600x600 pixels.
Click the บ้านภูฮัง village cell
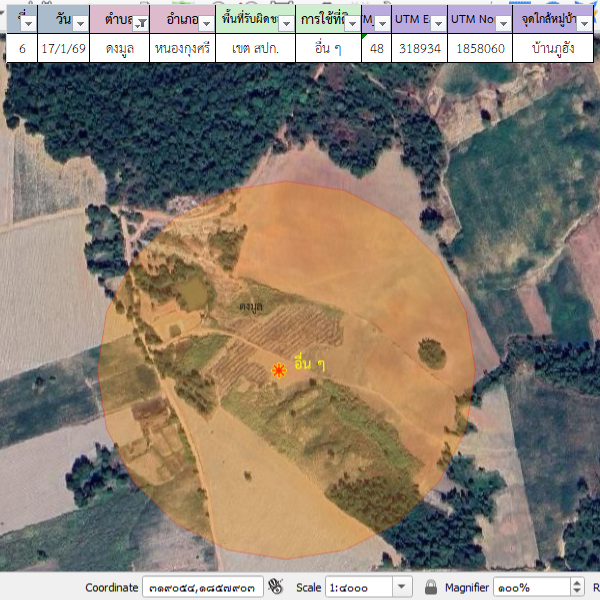(x=554, y=47)
